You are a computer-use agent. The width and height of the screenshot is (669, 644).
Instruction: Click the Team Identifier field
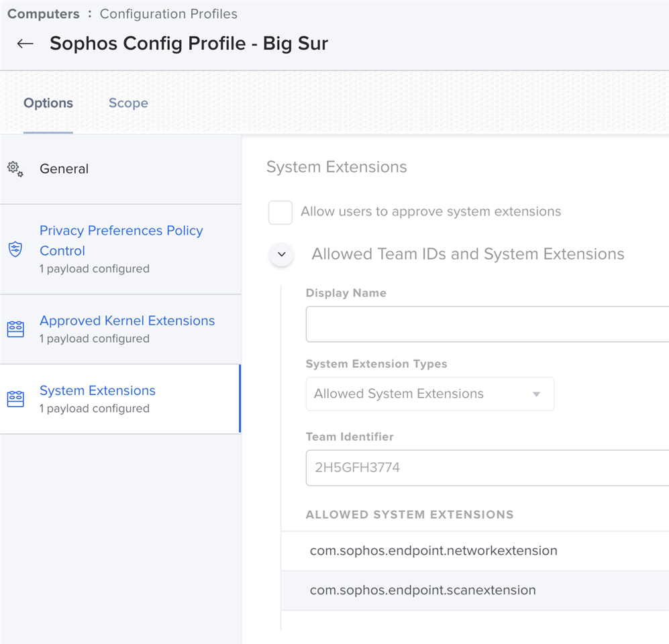(487, 468)
